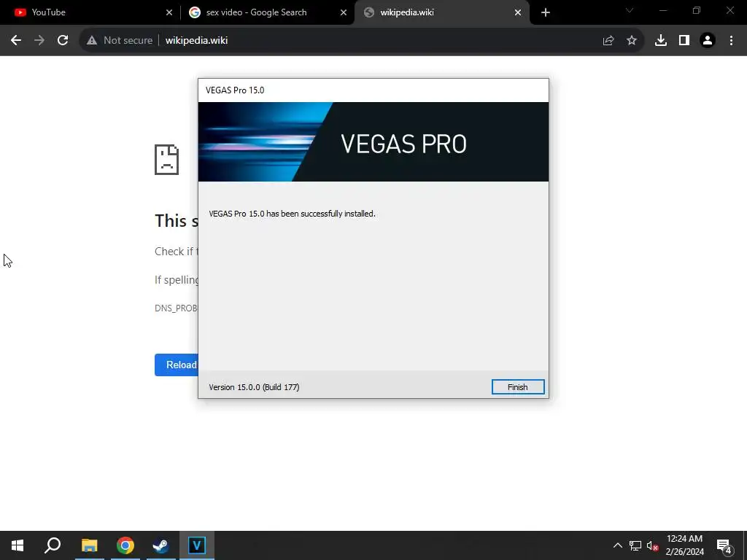Click the sad page error icon
This screenshot has height=560, width=747.
coord(167,160)
